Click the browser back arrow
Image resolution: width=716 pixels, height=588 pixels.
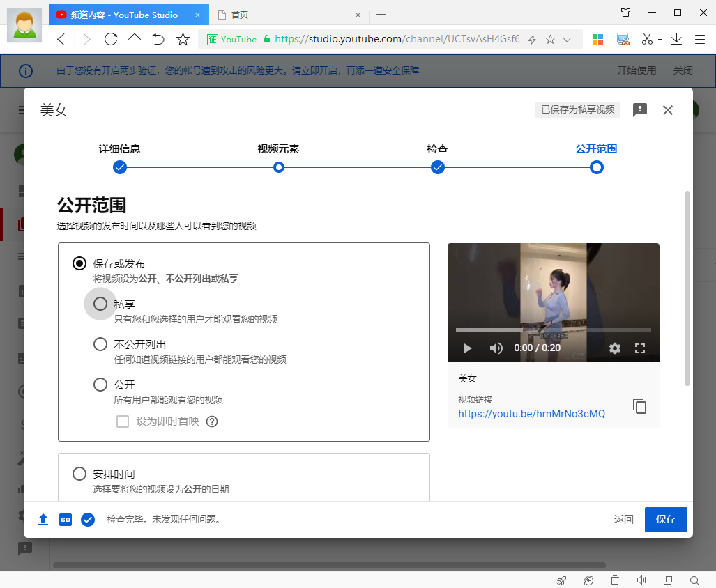[x=61, y=39]
